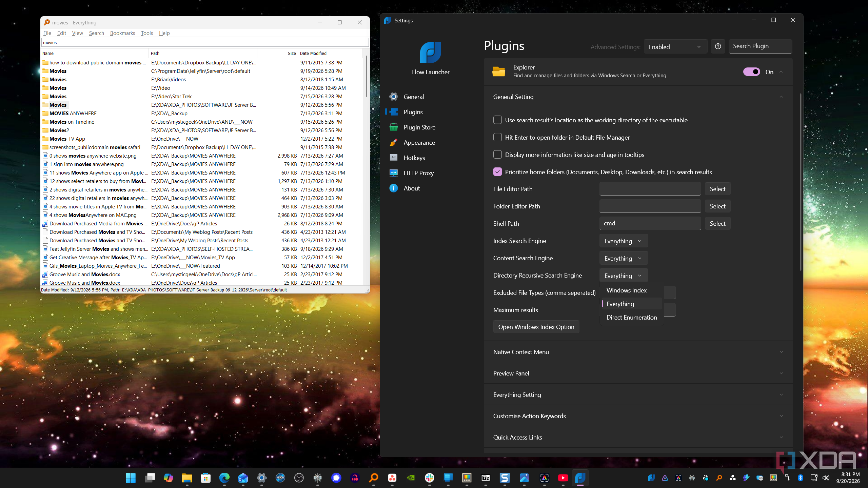Open the Index Search Engine dropdown

623,241
